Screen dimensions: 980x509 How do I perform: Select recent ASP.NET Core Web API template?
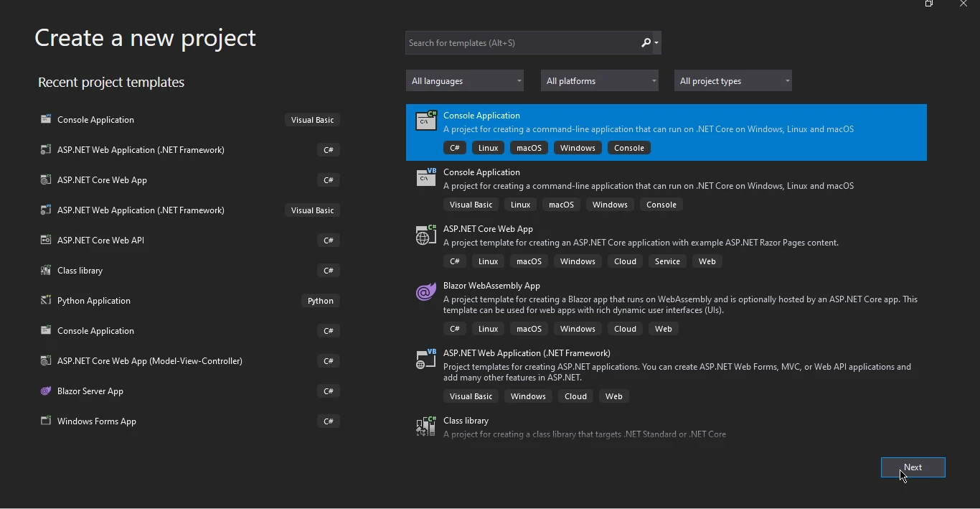(x=100, y=241)
